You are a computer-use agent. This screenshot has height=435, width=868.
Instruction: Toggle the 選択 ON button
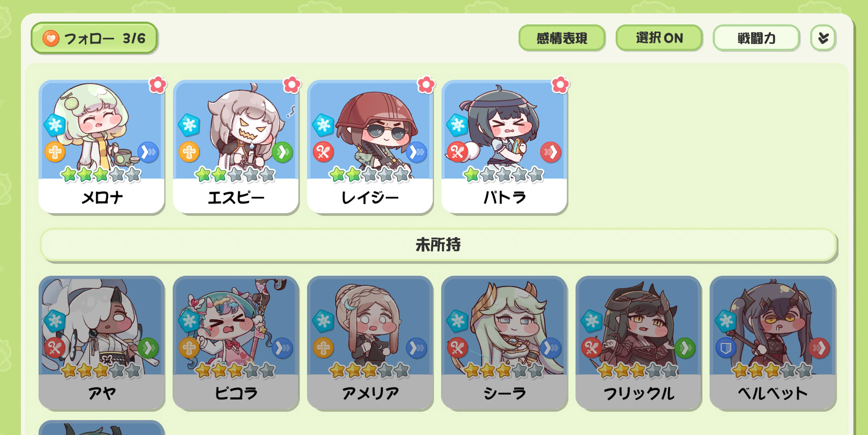tap(659, 38)
